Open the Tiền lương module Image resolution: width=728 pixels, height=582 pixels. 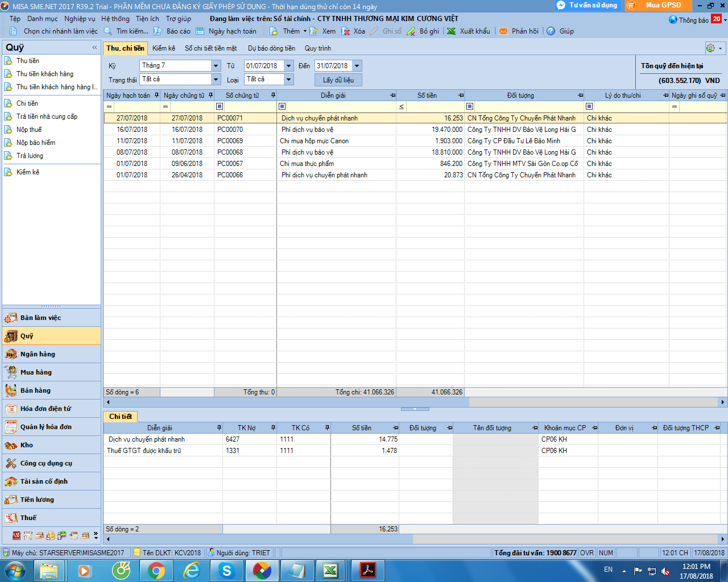51,500
